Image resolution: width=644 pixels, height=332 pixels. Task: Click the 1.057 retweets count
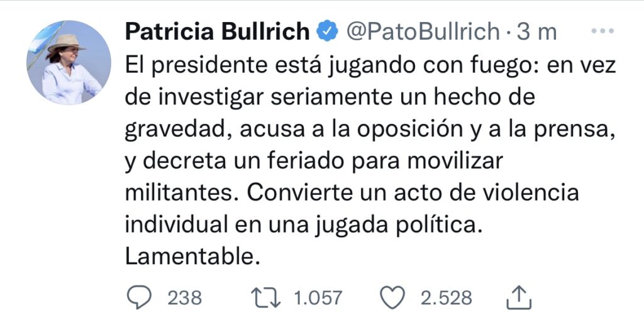point(318,297)
